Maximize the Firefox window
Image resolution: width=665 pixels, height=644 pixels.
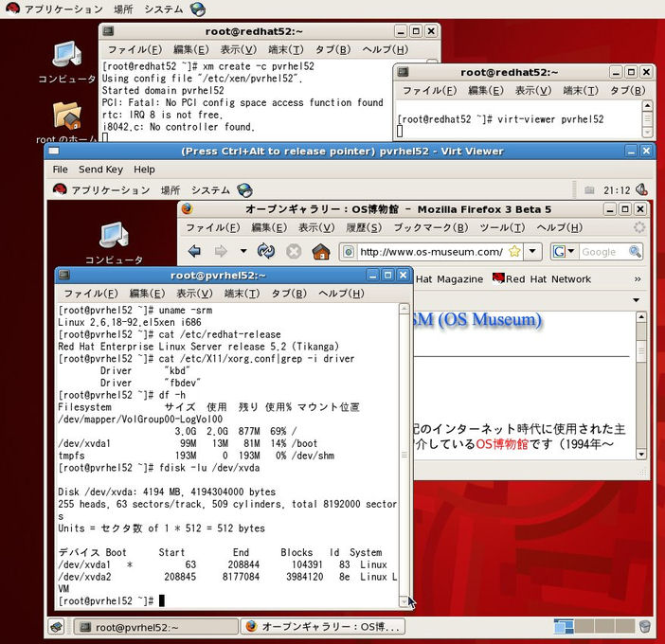point(625,209)
